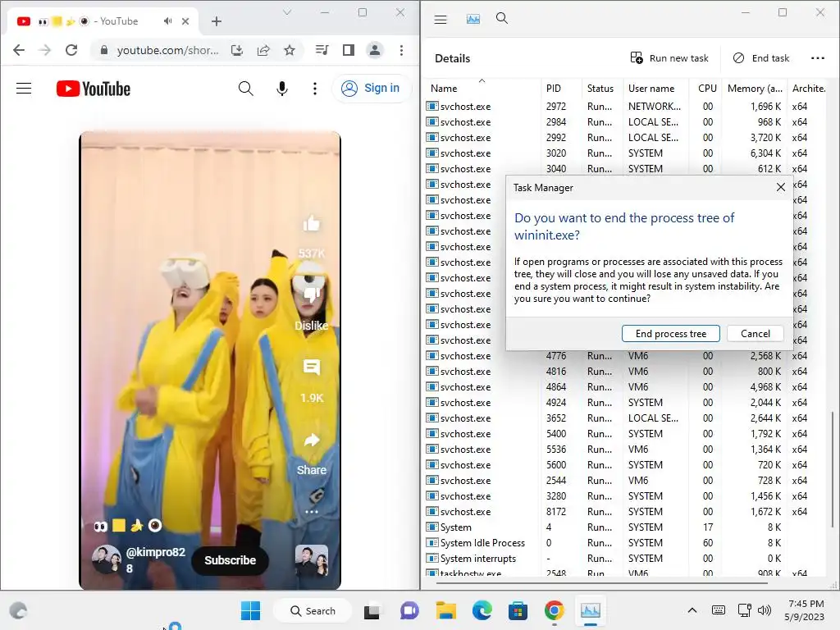
Task: Open Task View on taskbar
Action: [x=372, y=610]
